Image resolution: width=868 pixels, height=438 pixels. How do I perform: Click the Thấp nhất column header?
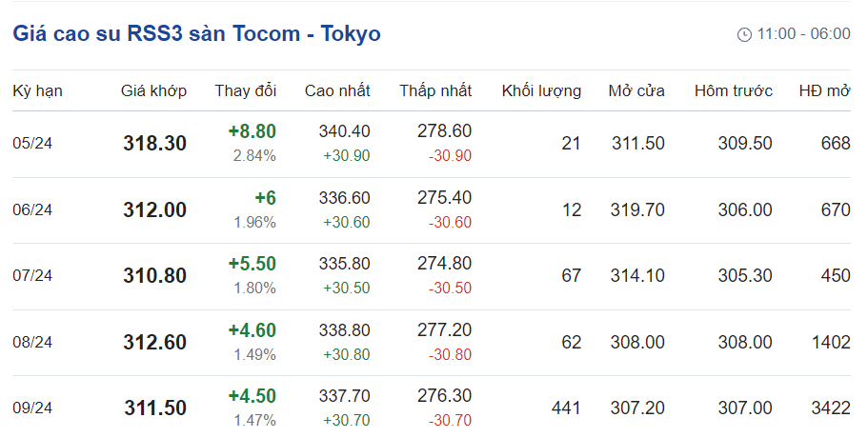tap(435, 91)
